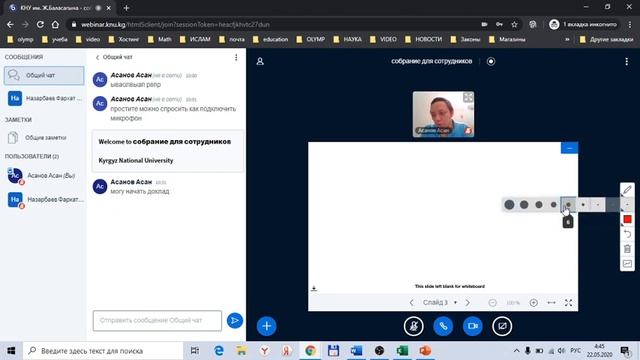
Task: Close chat via Общий чат back arrow
Action: 114,58
